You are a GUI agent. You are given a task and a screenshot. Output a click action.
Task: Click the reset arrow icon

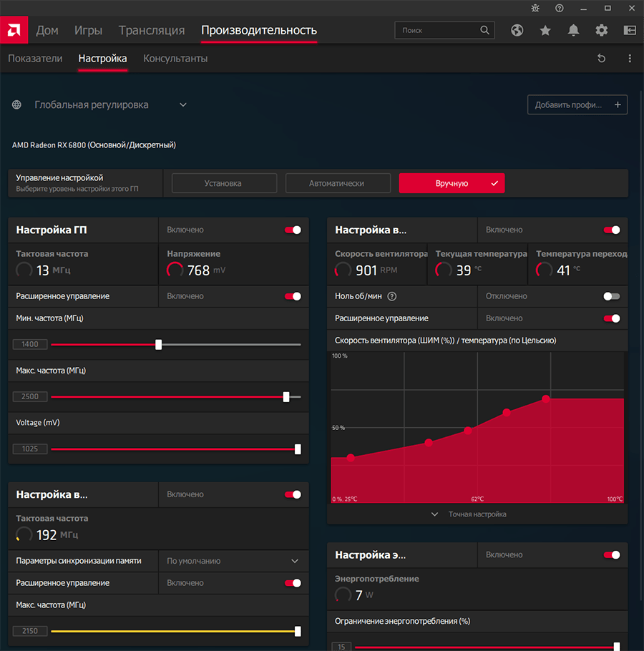click(601, 59)
